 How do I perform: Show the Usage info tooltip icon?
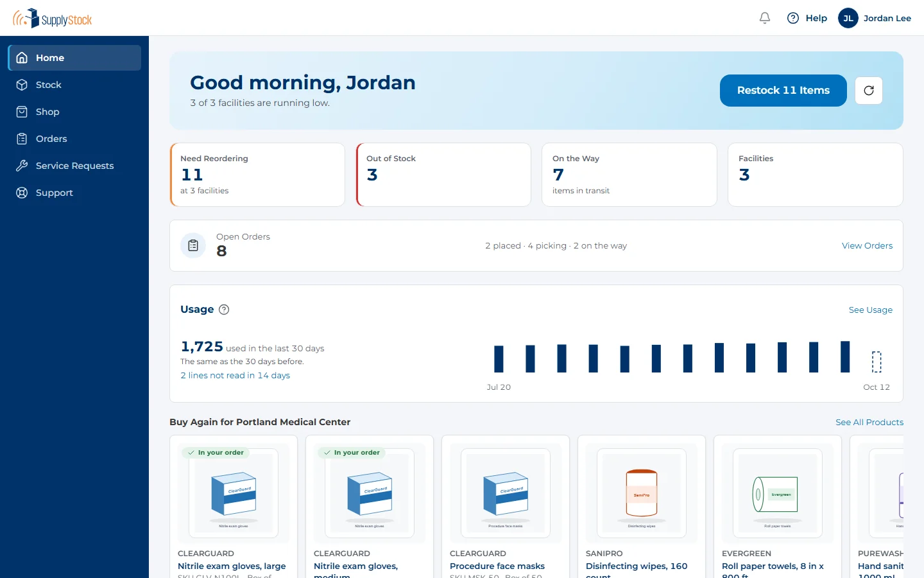[x=224, y=310]
